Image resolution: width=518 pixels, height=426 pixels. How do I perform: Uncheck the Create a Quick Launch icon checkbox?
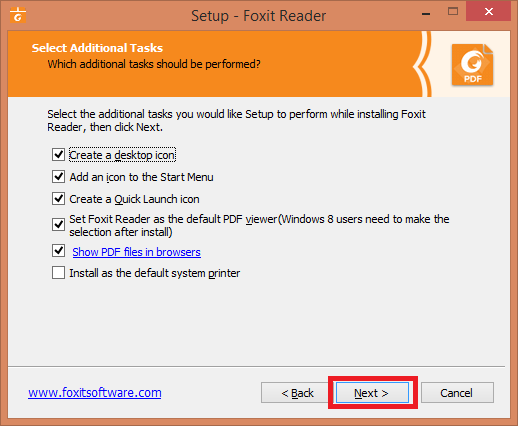(58, 199)
